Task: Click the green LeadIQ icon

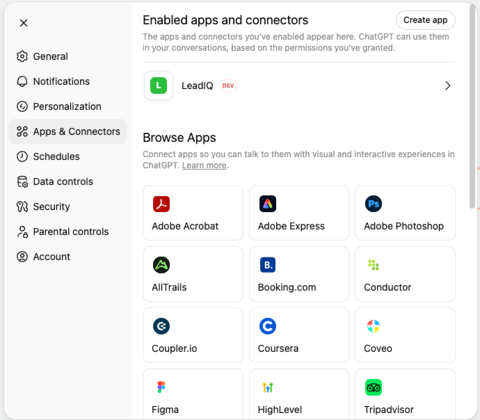Action: pyautogui.click(x=158, y=86)
